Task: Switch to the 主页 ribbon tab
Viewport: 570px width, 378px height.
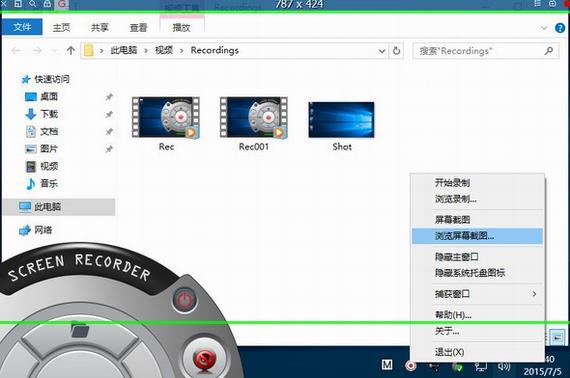Action: click(x=61, y=28)
